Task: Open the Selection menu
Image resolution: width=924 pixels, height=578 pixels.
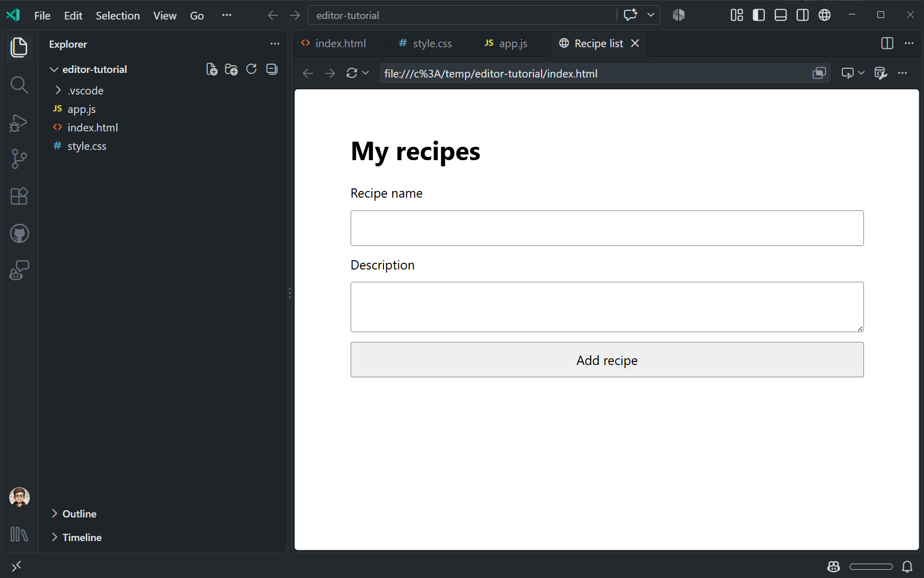Action: (118, 15)
